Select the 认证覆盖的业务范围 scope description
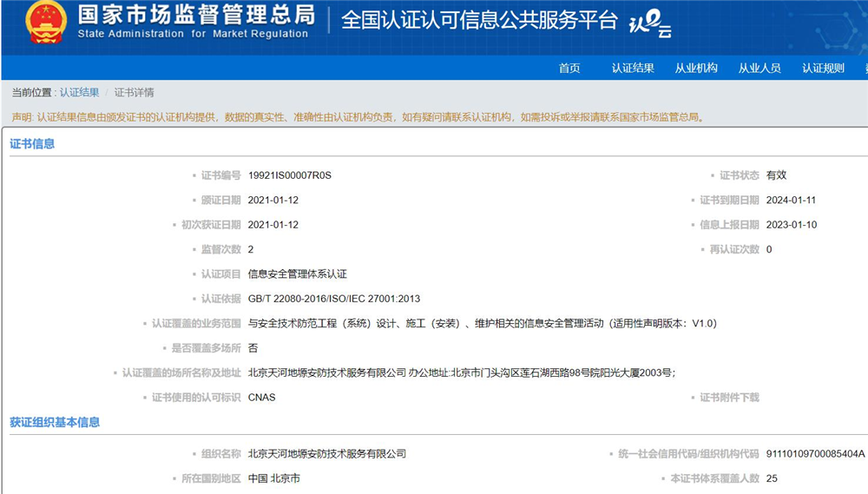868x494 pixels. (x=482, y=323)
